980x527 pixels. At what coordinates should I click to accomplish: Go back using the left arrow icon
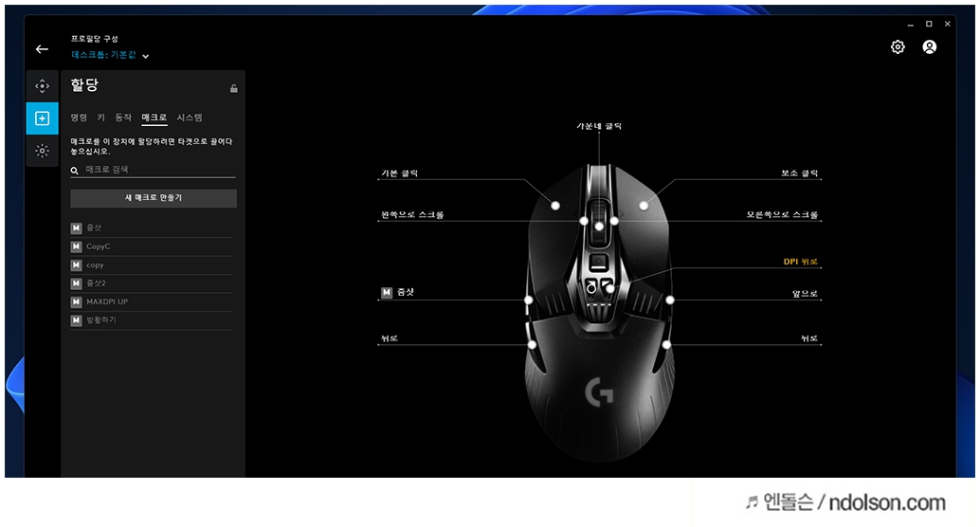pos(42,48)
